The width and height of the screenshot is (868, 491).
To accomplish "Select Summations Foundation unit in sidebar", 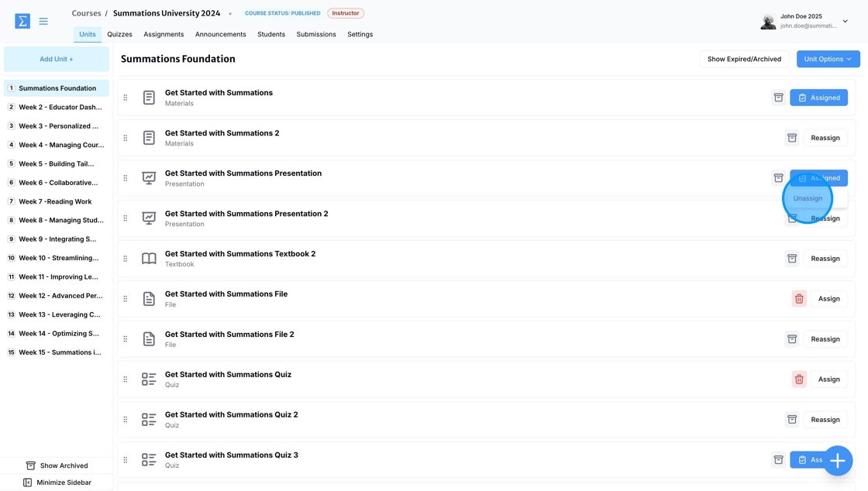I will click(x=57, y=88).
